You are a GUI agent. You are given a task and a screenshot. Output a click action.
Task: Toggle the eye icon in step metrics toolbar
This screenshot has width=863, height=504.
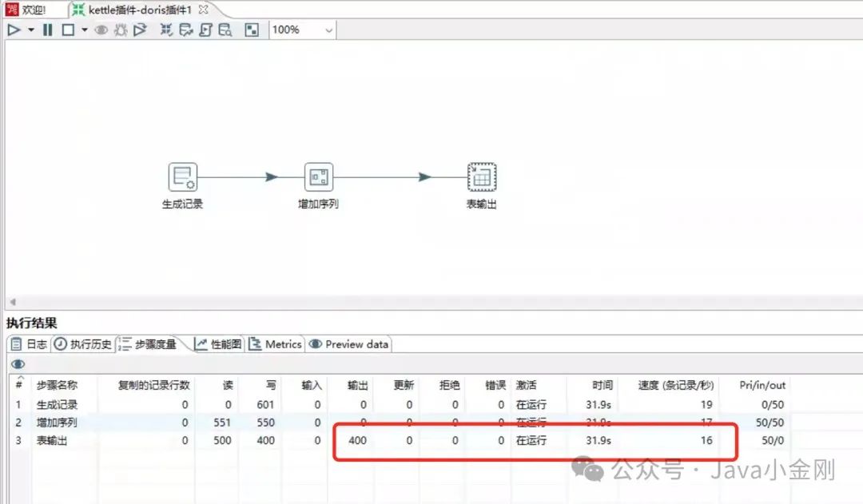18,364
